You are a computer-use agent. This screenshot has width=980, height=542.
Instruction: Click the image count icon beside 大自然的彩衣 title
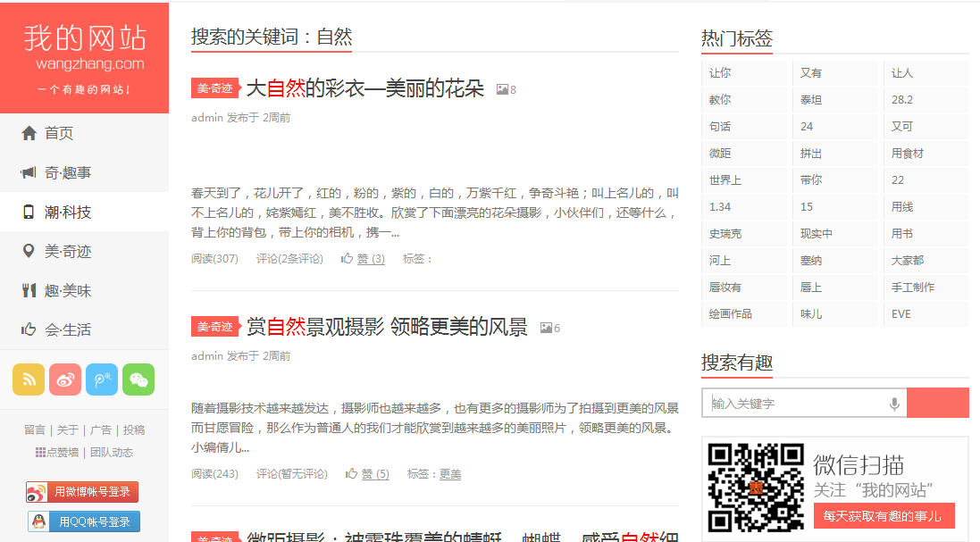point(502,89)
